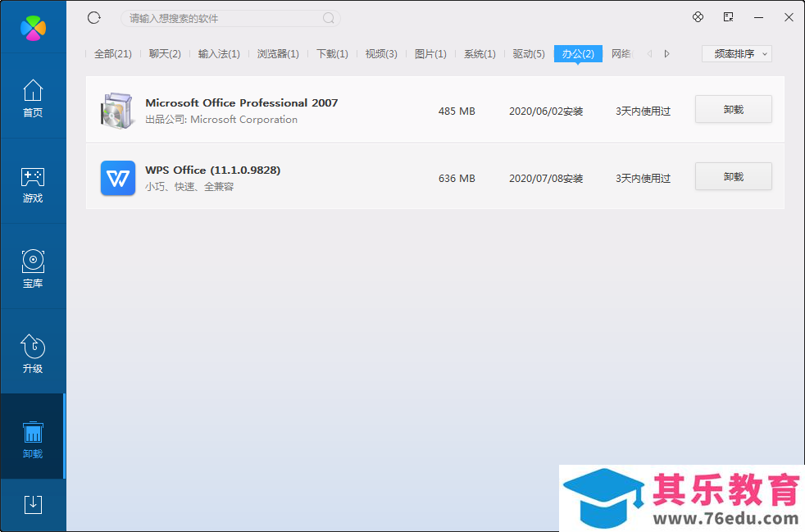
Task: Open the skin icon in title bar
Action: pos(698,17)
